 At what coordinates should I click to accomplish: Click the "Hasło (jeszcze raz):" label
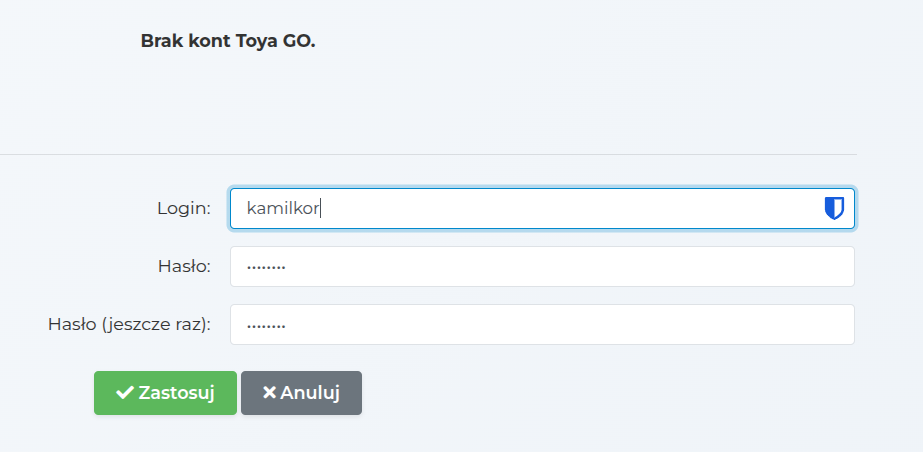[129, 324]
